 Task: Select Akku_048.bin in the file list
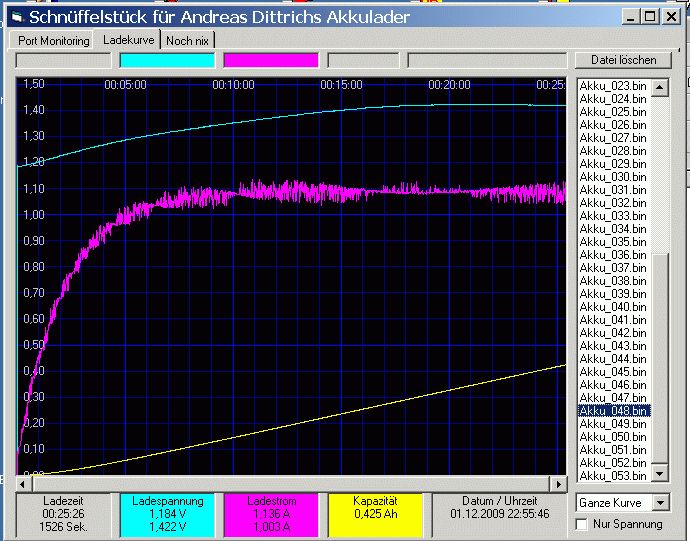pos(613,411)
